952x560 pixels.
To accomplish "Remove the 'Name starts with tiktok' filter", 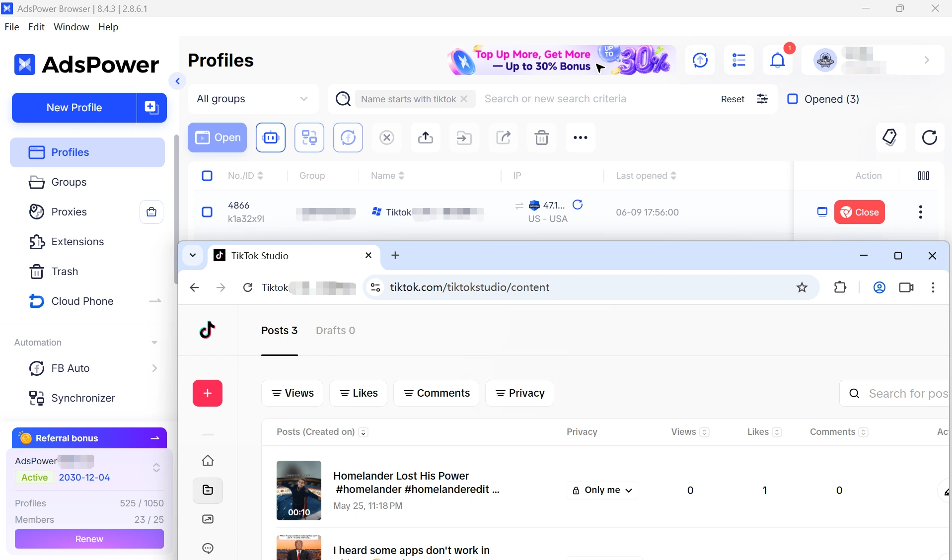I will click(x=464, y=99).
